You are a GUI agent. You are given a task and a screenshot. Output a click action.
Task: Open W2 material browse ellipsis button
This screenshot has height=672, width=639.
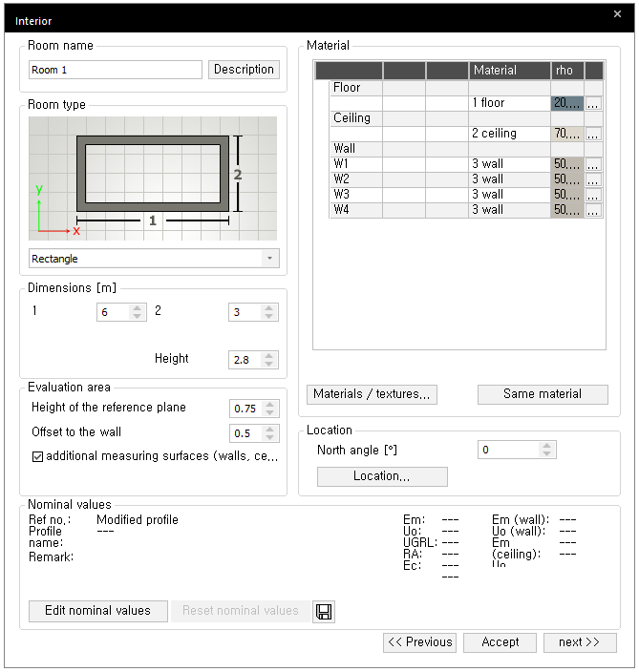click(x=593, y=179)
